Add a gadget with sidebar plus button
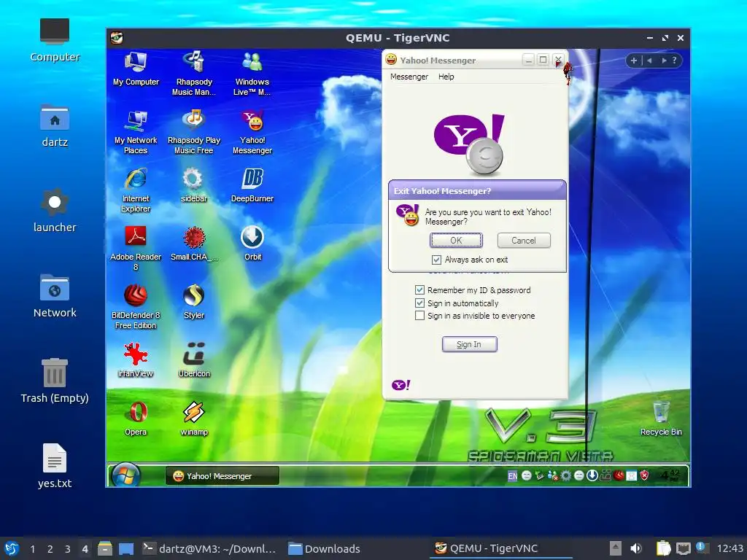The image size is (747, 560). [x=634, y=61]
